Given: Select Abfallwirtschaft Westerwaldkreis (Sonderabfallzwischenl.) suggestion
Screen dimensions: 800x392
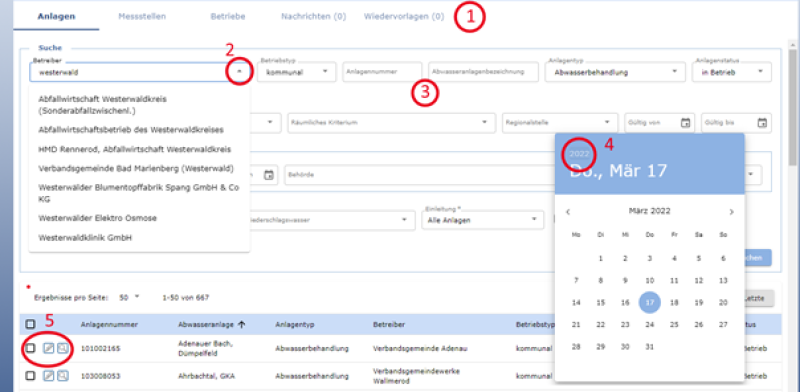Looking at the screenshot, I should coord(139,104).
